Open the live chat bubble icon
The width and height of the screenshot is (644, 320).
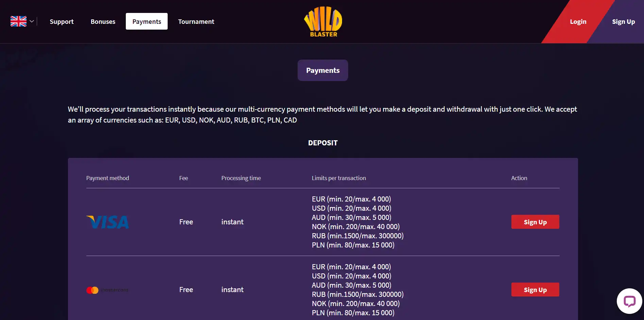629,301
